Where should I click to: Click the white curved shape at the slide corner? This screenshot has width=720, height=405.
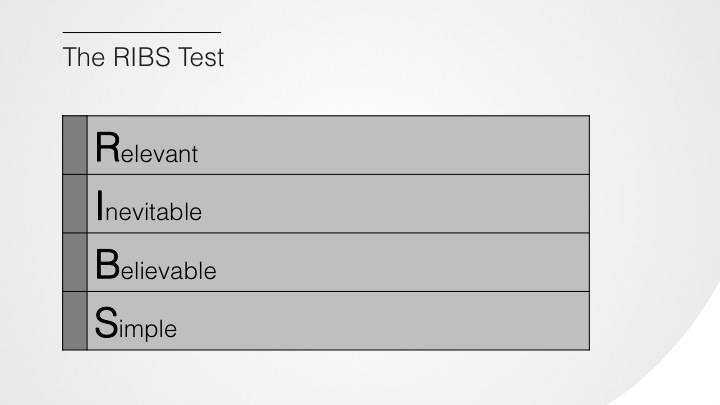click(680, 363)
